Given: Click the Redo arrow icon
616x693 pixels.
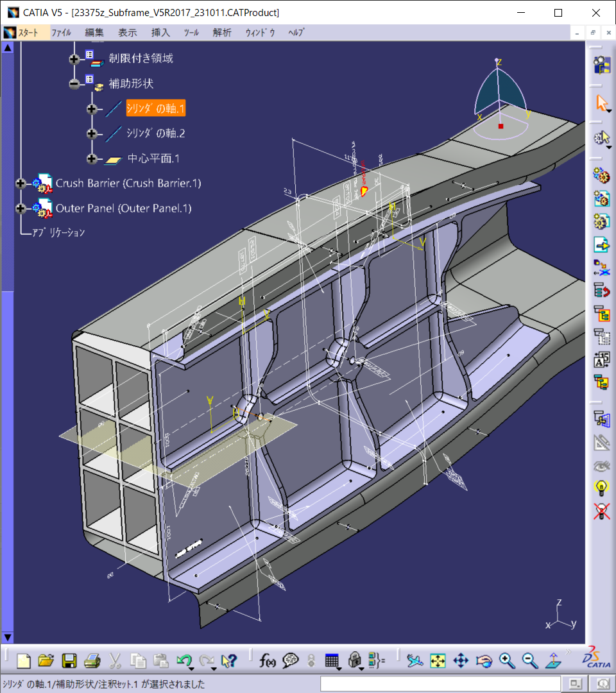Looking at the screenshot, I should pyautogui.click(x=206, y=661).
